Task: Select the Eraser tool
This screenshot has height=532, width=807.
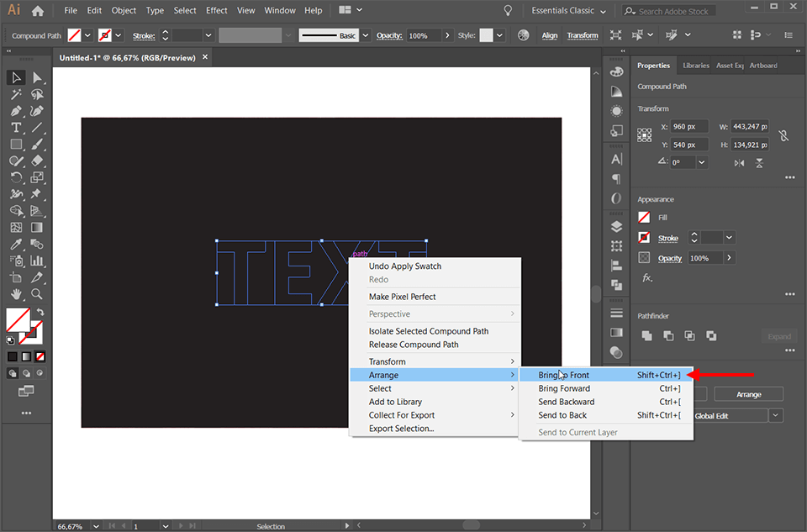Action: point(37,161)
